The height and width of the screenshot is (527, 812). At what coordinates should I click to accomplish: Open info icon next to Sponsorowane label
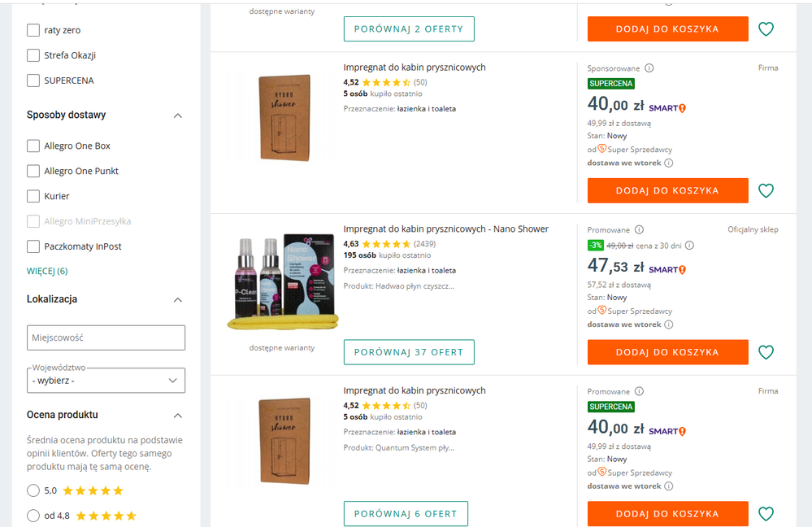coord(649,68)
